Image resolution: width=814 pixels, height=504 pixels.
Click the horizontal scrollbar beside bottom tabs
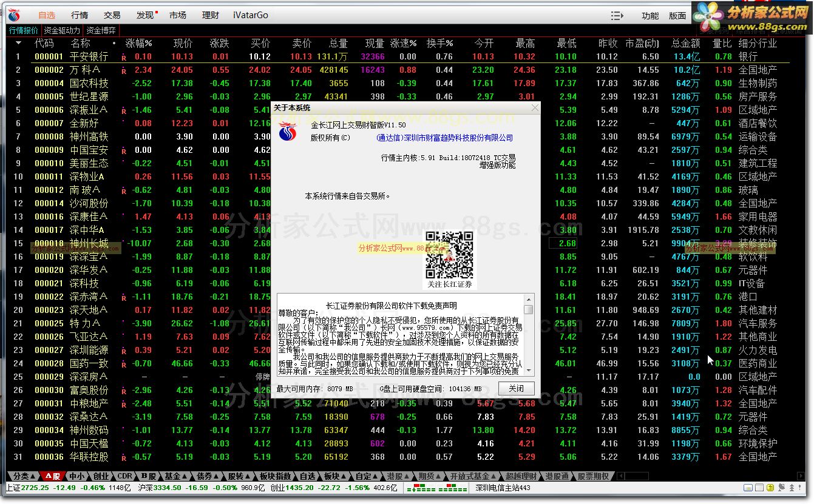point(637,476)
